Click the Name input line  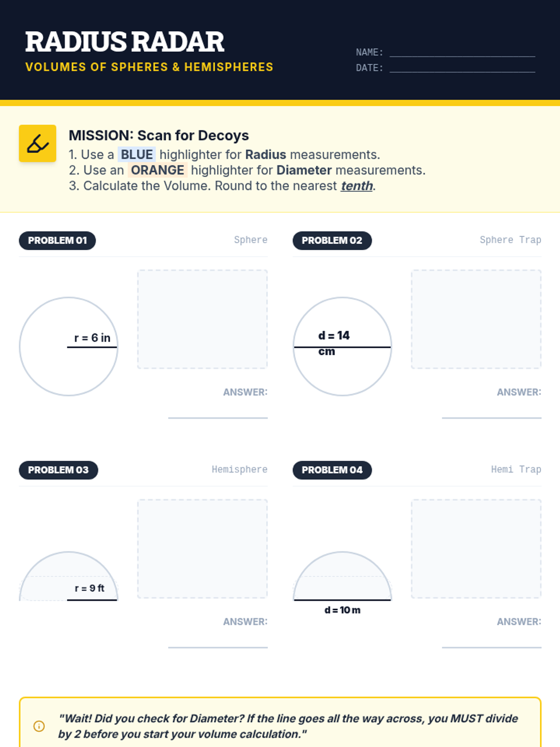462,52
